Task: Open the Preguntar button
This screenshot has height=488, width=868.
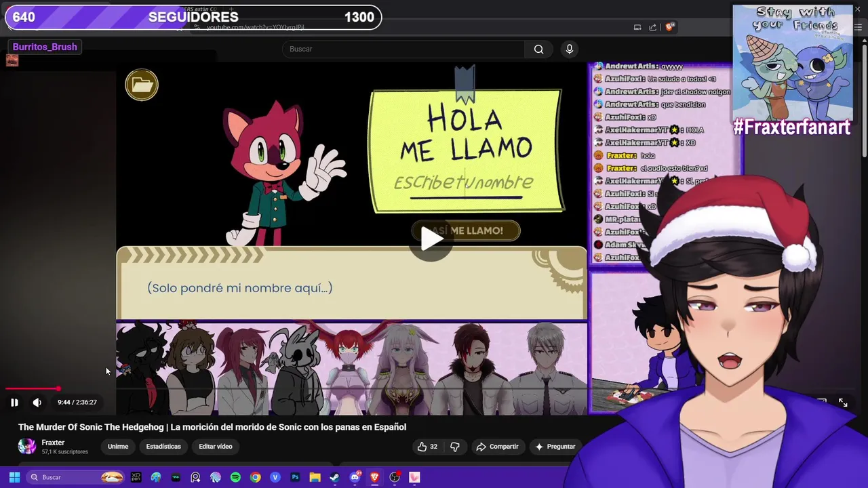Action: (x=555, y=447)
